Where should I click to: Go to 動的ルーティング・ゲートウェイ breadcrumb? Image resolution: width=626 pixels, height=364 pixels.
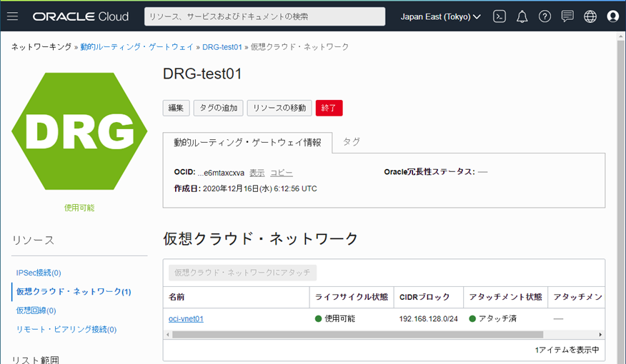[x=137, y=47]
